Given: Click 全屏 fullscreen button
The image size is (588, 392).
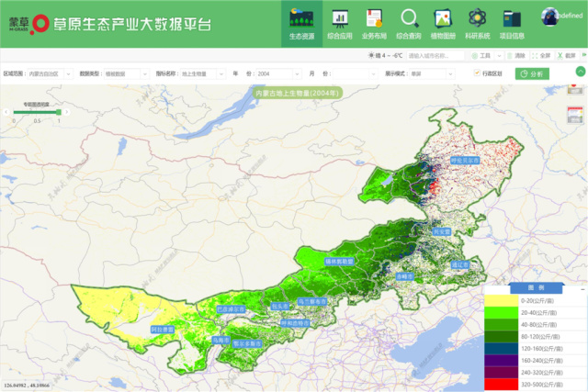Looking at the screenshot, I should tap(543, 55).
